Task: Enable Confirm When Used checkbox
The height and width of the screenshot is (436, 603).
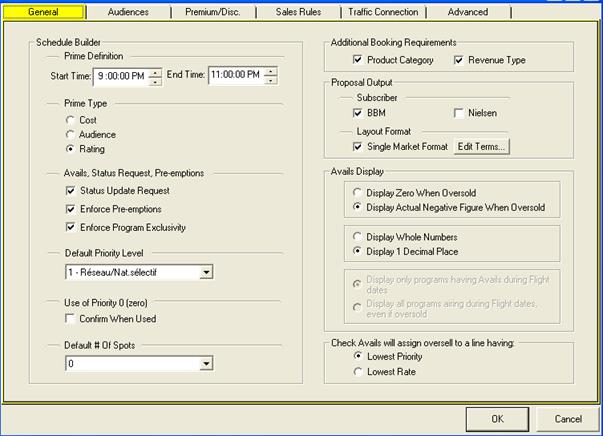Action: click(x=69, y=319)
